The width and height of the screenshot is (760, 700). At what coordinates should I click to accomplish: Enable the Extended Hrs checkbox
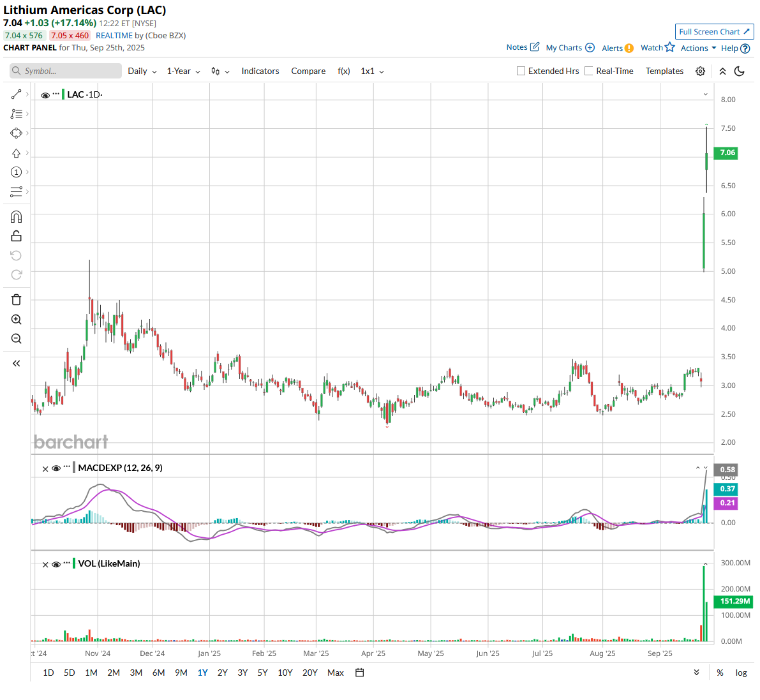point(521,71)
